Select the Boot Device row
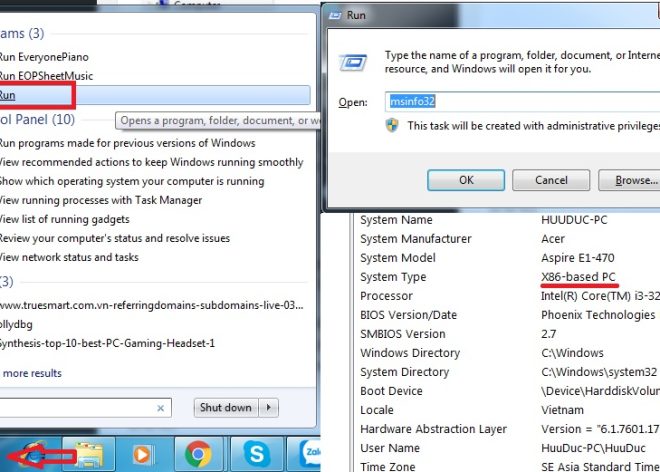660x472 pixels. coord(506,391)
